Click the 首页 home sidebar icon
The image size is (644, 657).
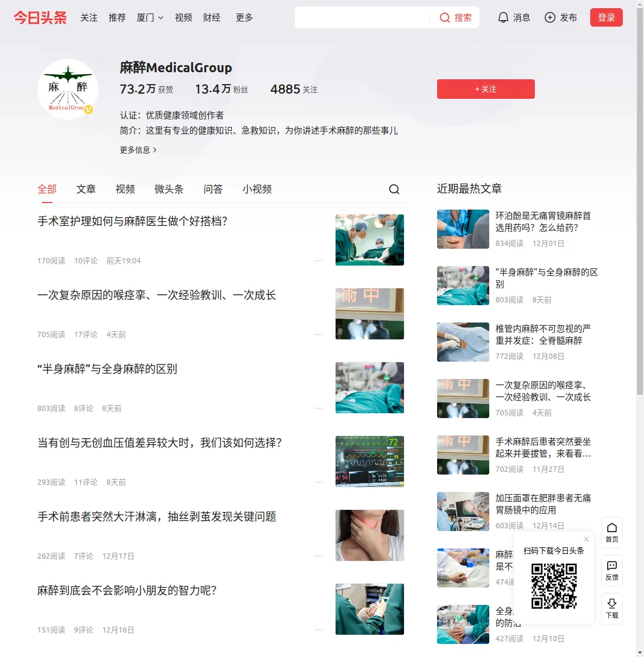tap(612, 533)
